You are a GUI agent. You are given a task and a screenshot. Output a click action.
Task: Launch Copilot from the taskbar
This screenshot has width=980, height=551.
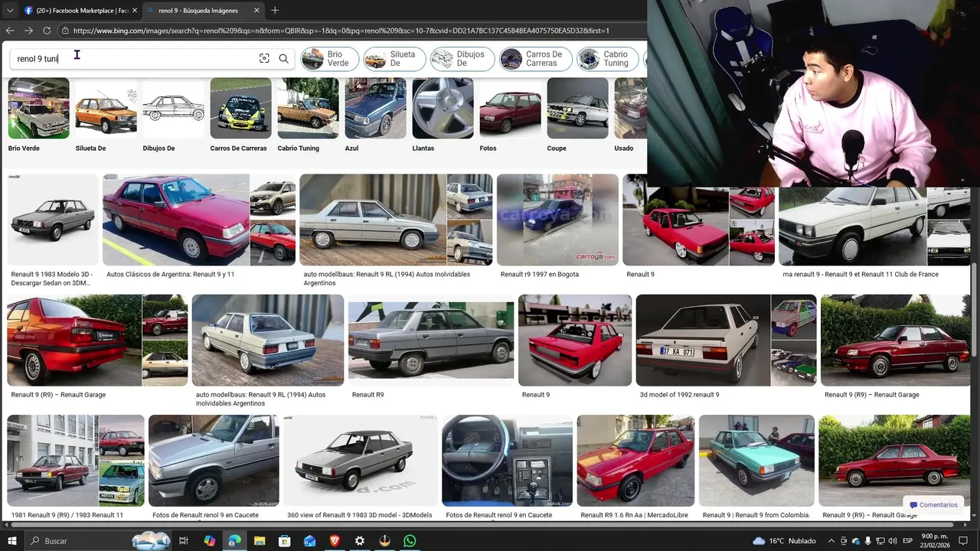[210, 541]
